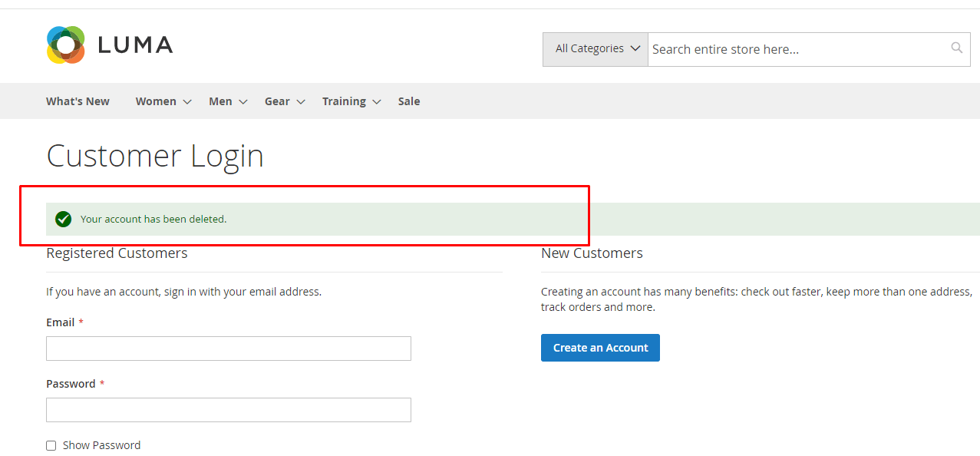
Task: Expand the chevron next to Training
Action: 376,102
